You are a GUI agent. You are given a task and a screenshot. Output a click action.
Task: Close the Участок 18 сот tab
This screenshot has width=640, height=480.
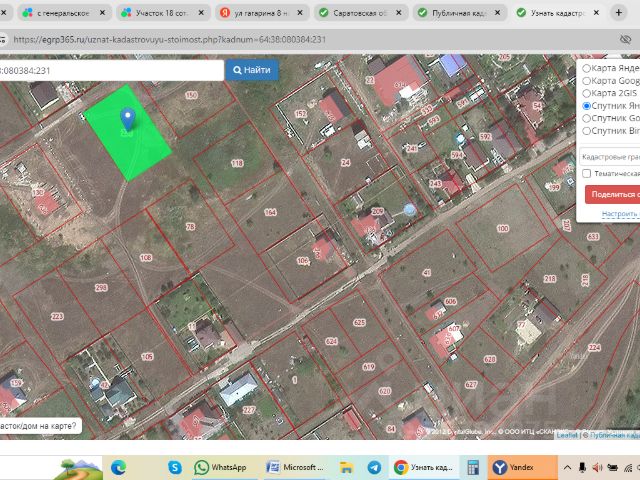click(x=201, y=13)
